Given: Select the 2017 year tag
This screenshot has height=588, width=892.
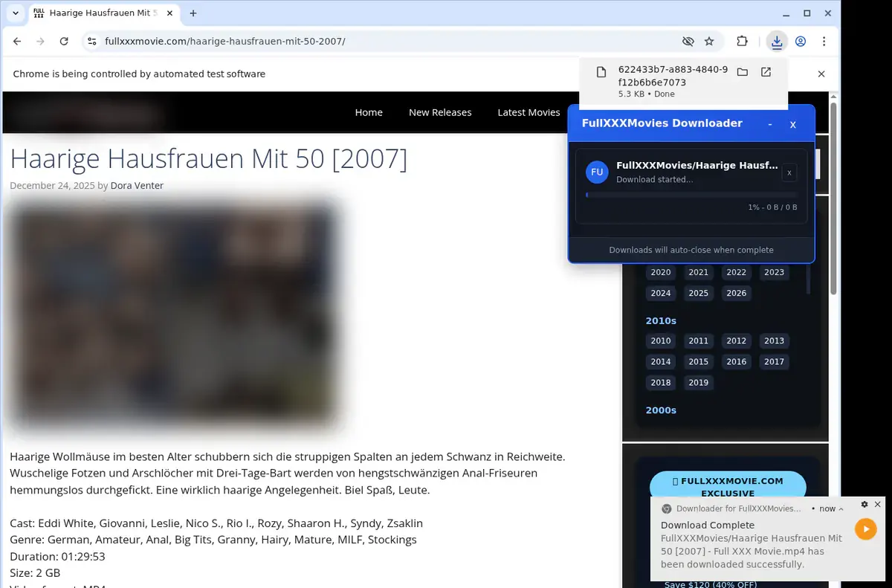Looking at the screenshot, I should click(775, 361).
